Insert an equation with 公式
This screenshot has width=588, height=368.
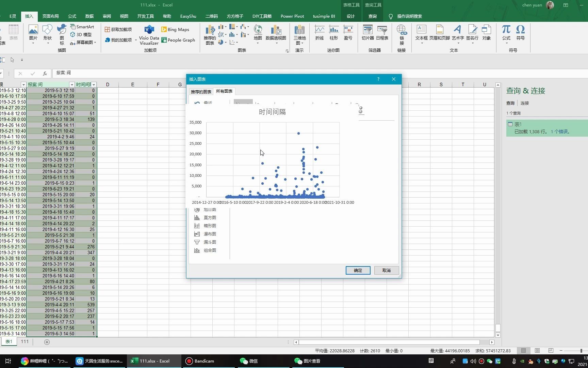(x=506, y=33)
